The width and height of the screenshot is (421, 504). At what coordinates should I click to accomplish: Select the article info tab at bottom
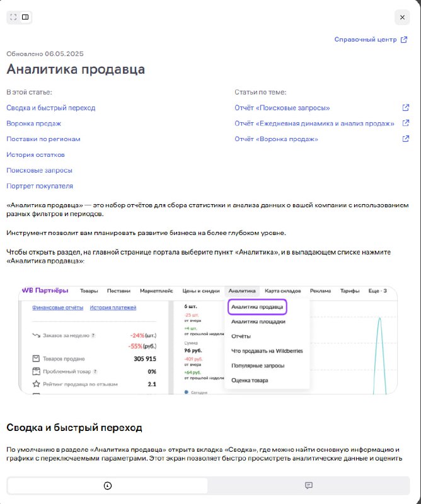tap(108, 485)
